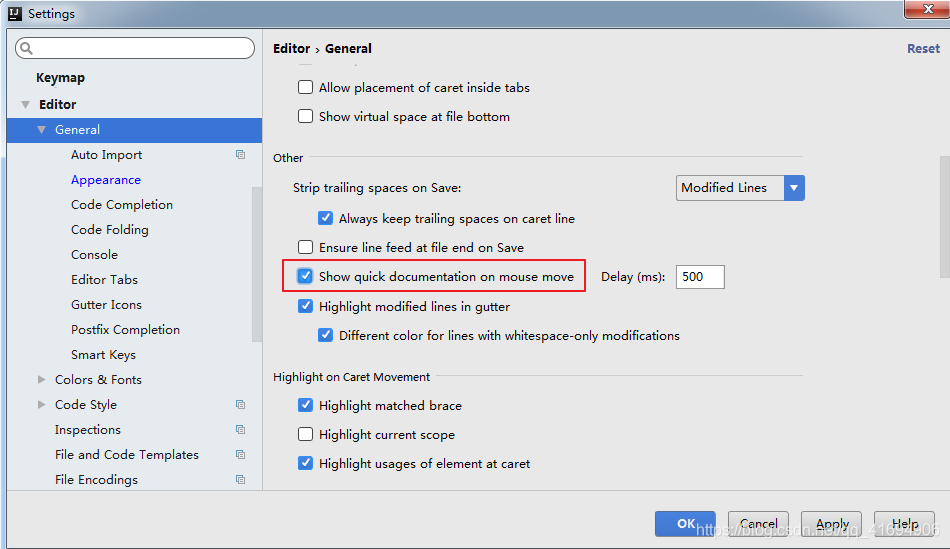Viewport: 950px width, 549px height.
Task: Click the Editor breadcrumb label
Action: pos(291,48)
